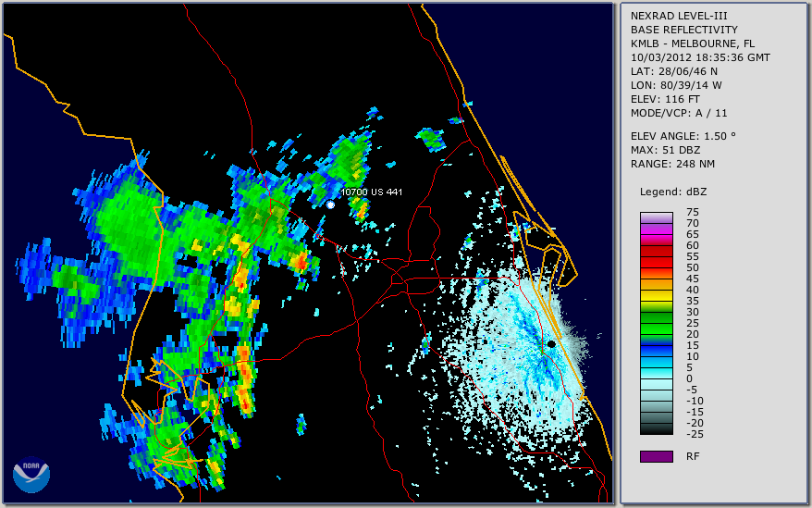
Task: Click the '10700 US 441' map label
Action: tap(371, 192)
